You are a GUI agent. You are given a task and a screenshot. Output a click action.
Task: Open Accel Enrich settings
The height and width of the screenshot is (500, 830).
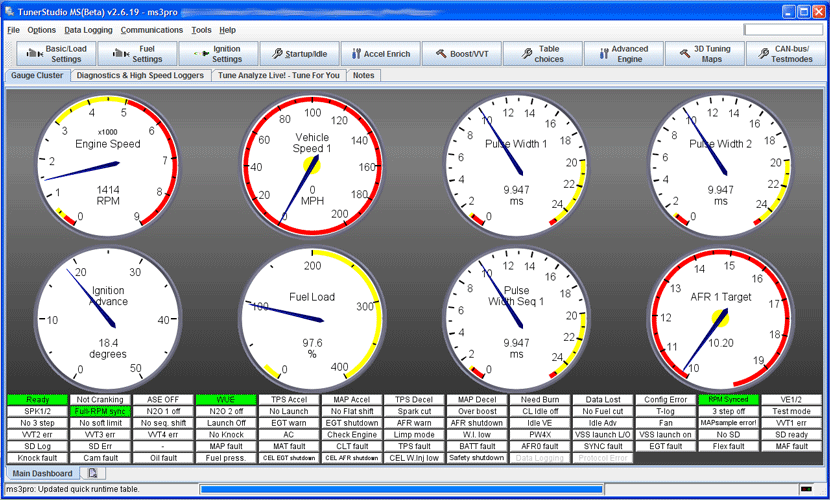pyautogui.click(x=380, y=54)
